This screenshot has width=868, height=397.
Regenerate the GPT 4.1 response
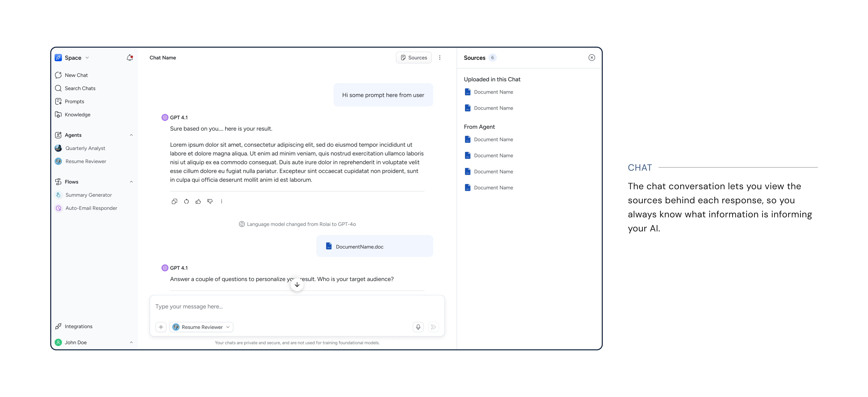186,201
